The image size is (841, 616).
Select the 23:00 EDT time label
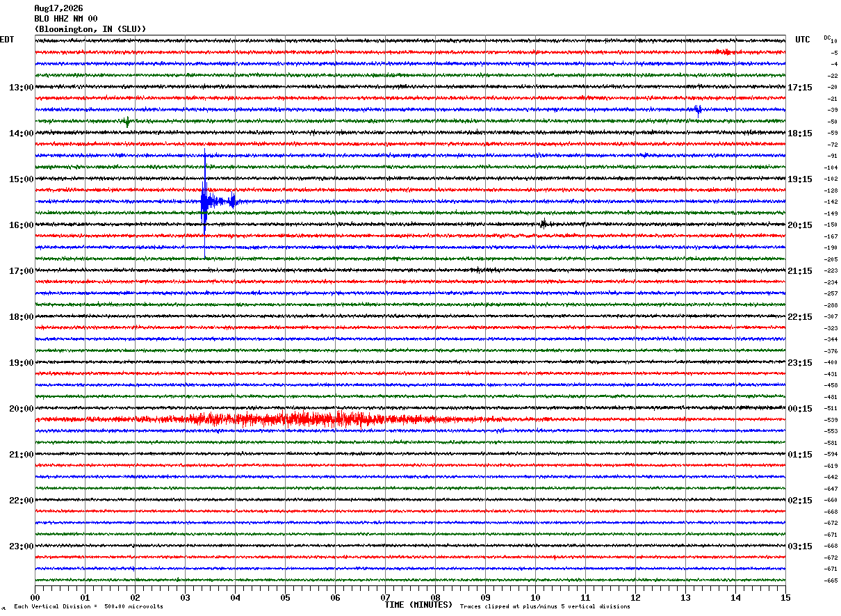point(21,546)
